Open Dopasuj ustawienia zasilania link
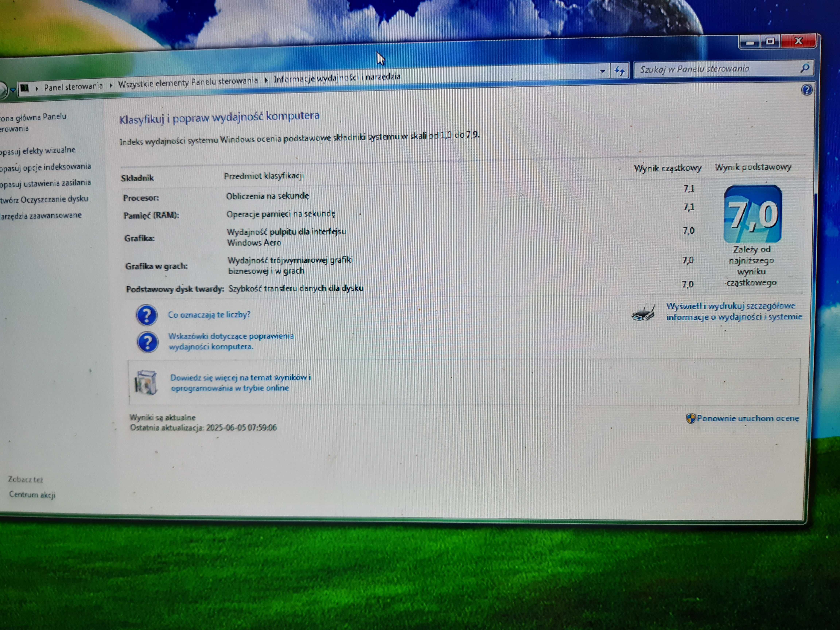 pos(45,183)
